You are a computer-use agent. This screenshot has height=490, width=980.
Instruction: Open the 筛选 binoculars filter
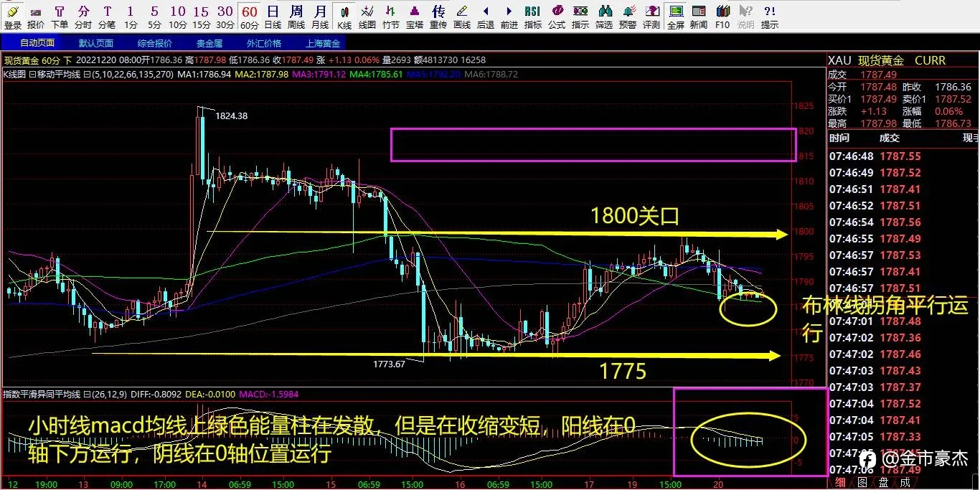604,17
